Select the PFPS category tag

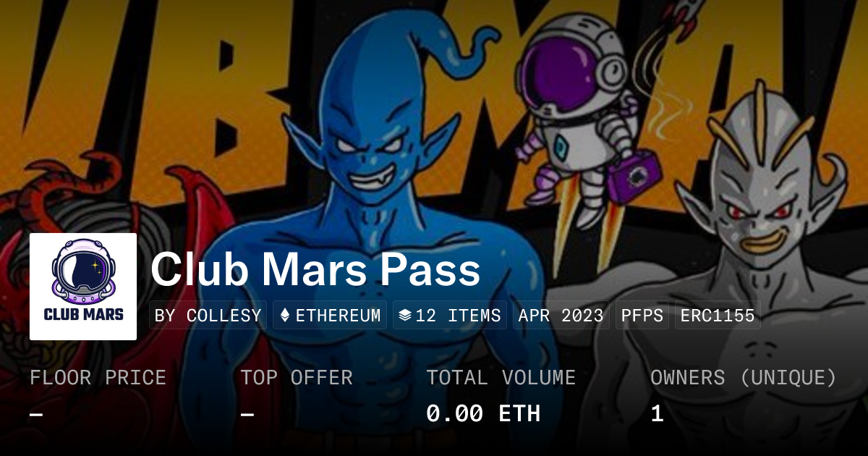(x=642, y=316)
